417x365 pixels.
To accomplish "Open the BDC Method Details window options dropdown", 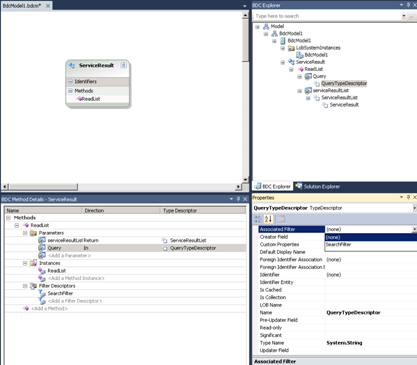I will (231, 199).
